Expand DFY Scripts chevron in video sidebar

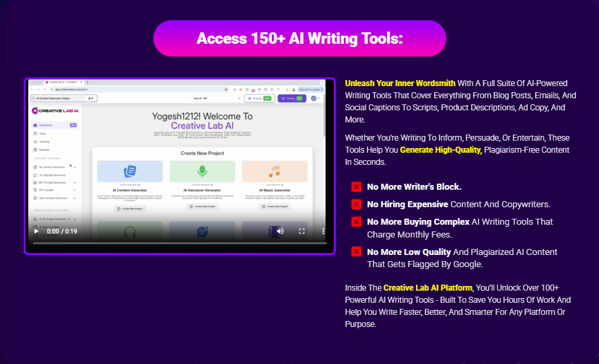pos(75,190)
